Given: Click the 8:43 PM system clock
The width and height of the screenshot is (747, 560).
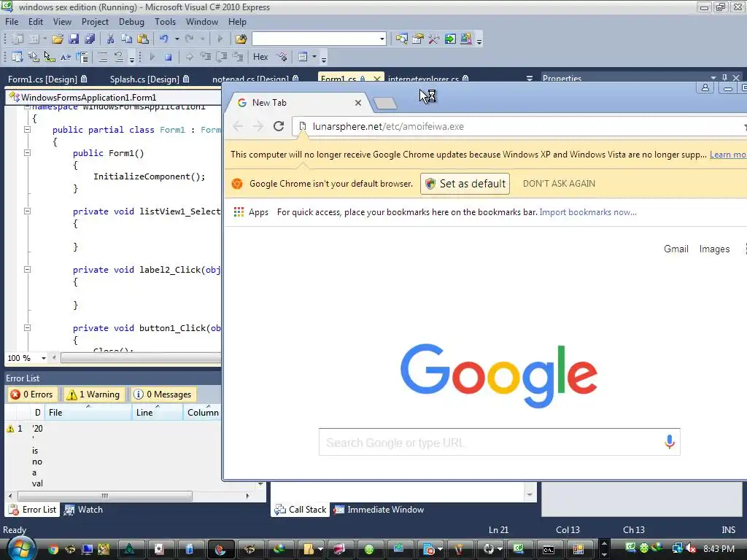Looking at the screenshot, I should pos(719,549).
